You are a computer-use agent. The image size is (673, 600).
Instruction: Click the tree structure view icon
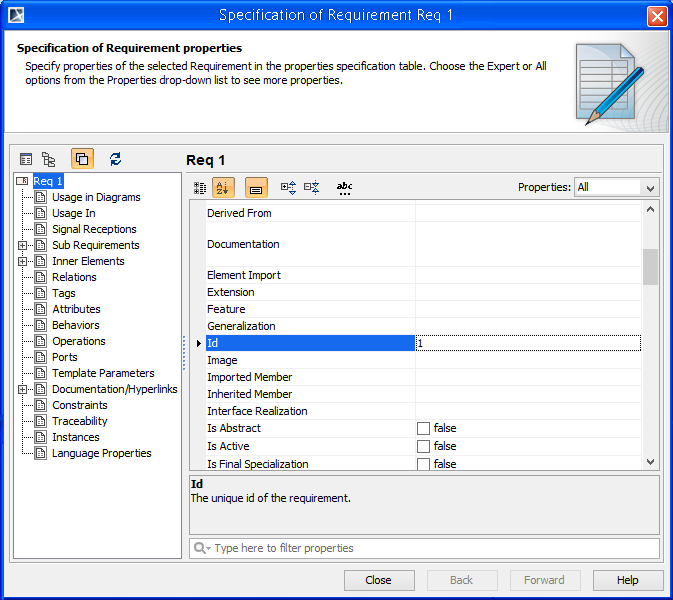coord(48,159)
